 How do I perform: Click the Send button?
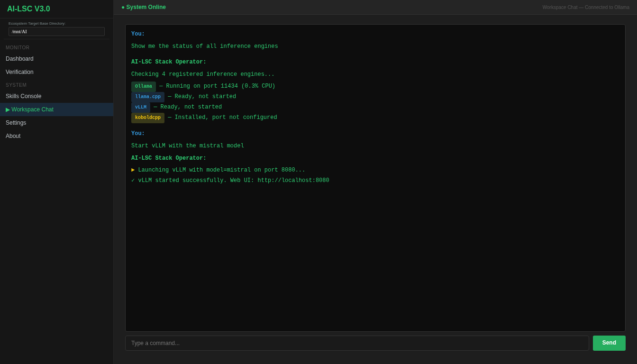click(609, 343)
